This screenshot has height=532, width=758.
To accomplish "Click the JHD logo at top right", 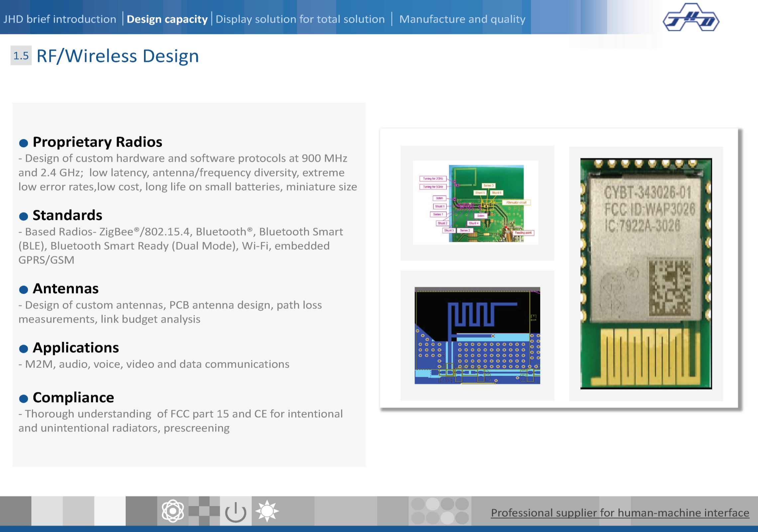I will pyautogui.click(x=691, y=18).
